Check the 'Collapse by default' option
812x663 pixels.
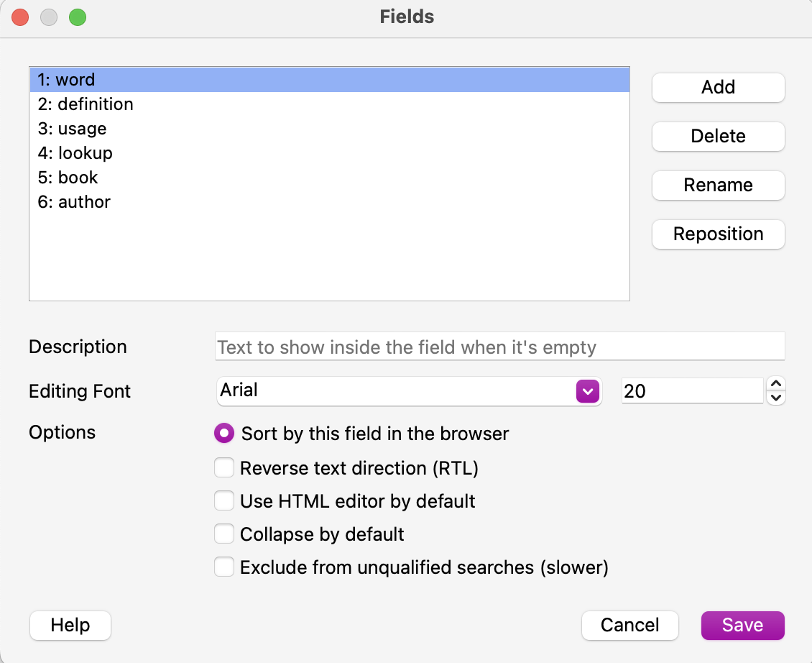[x=224, y=534]
